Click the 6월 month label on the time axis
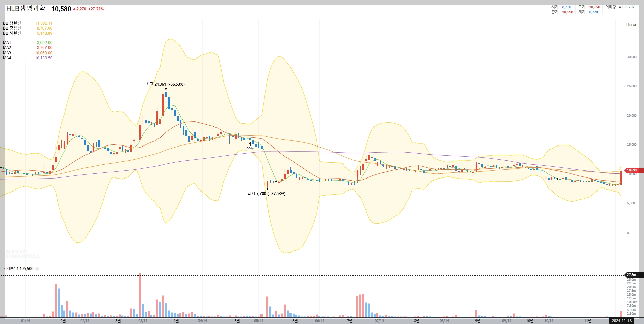This screenshot has height=324, width=644. click(295, 321)
